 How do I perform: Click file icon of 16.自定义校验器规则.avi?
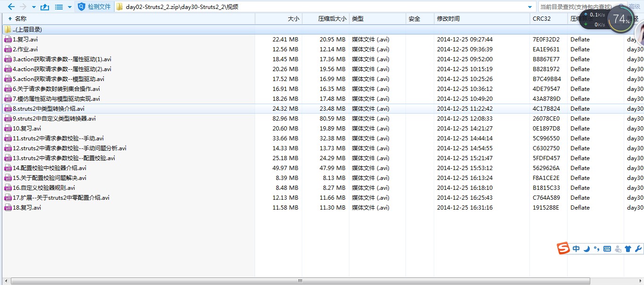pos(8,187)
